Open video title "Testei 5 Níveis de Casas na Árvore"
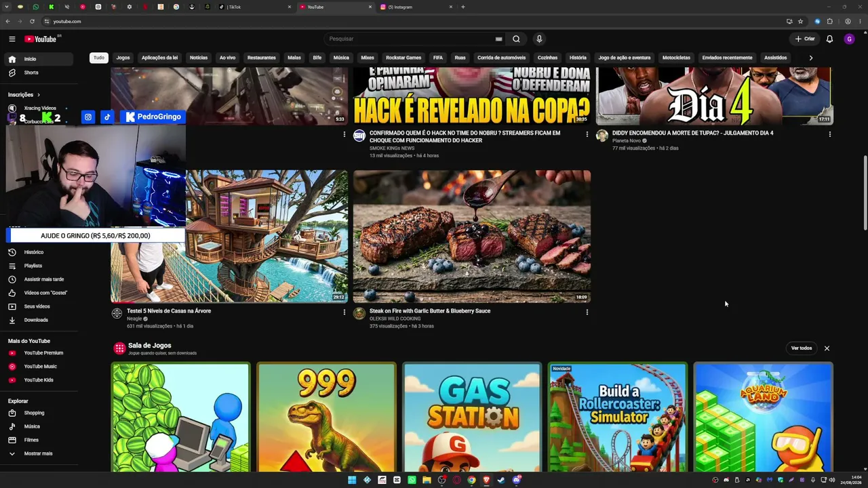 pyautogui.click(x=169, y=311)
